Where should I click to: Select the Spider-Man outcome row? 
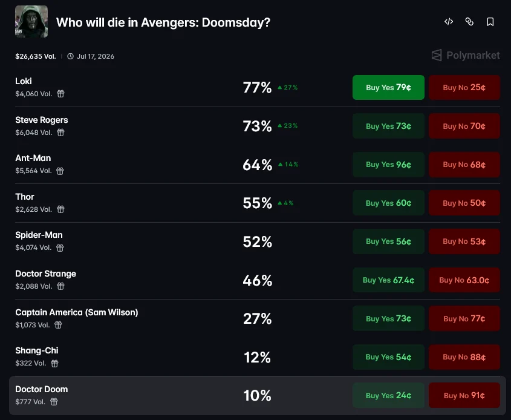258,241
